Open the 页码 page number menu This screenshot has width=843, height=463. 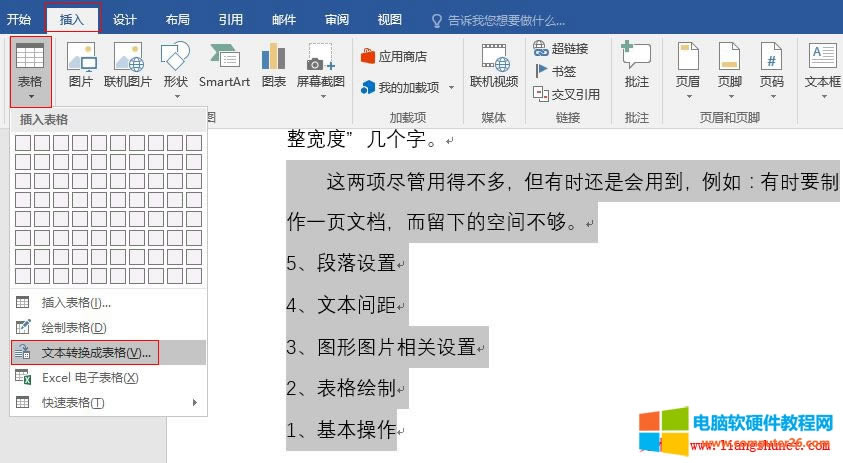(771, 70)
